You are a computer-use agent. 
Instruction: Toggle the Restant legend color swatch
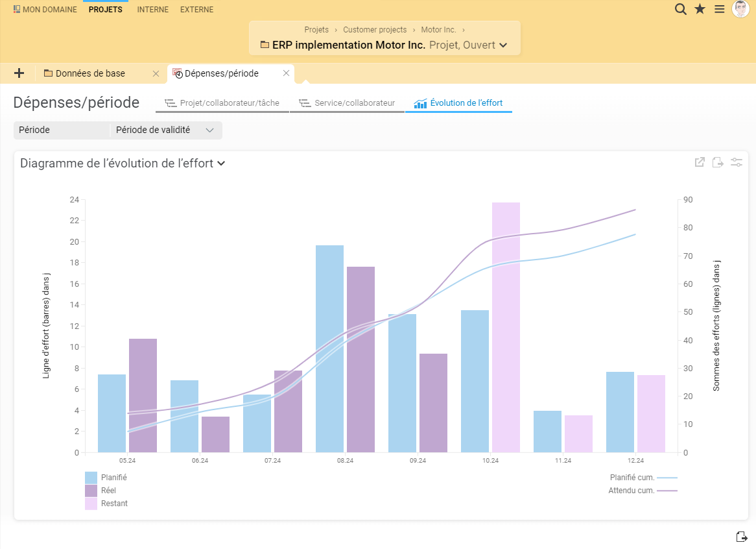[91, 504]
